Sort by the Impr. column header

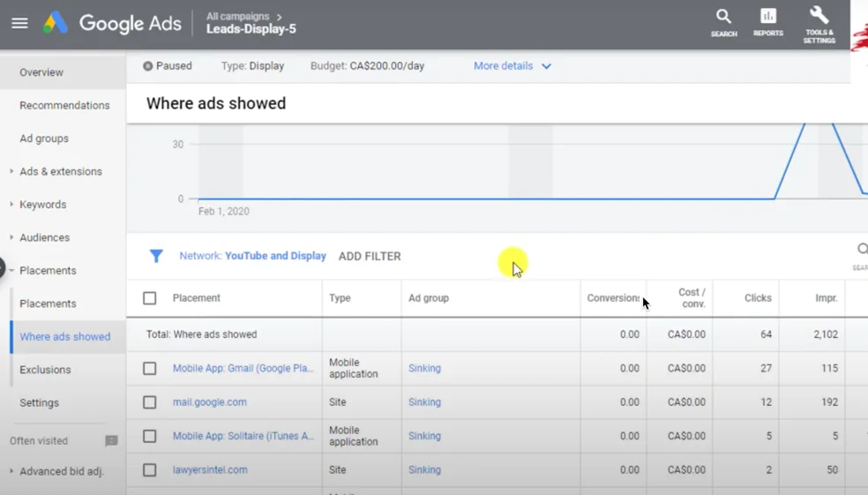click(826, 298)
